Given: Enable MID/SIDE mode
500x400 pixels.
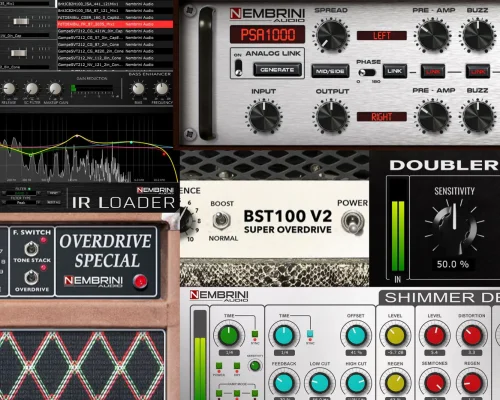Looking at the screenshot, I should (330, 71).
